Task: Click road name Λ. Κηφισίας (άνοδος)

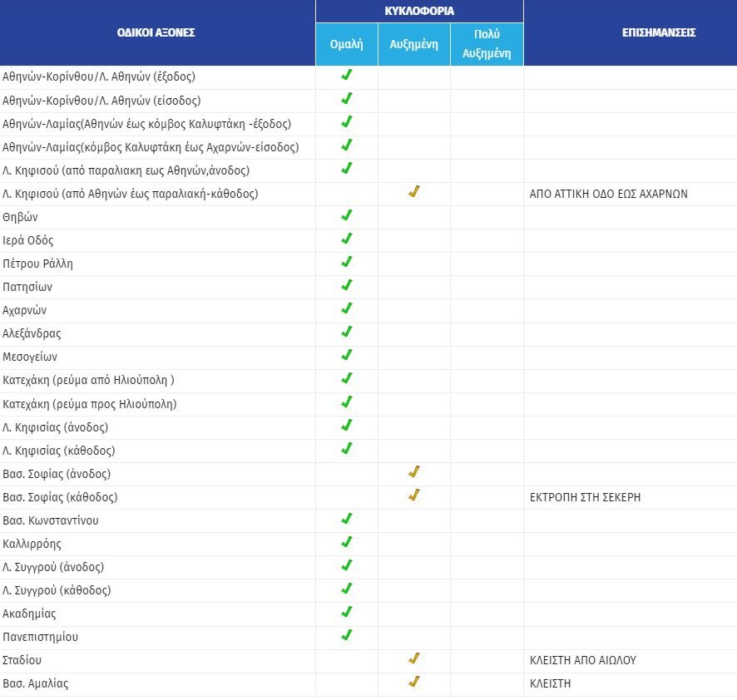Action: point(55,427)
